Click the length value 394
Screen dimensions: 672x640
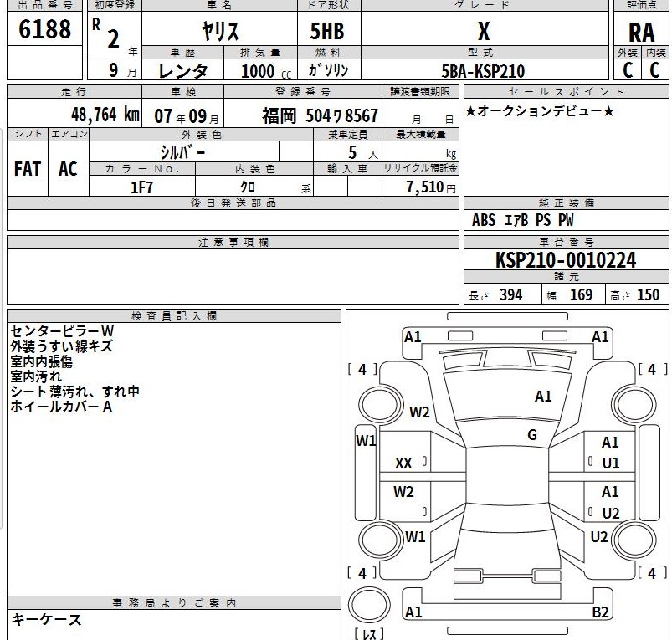pyautogui.click(x=510, y=294)
